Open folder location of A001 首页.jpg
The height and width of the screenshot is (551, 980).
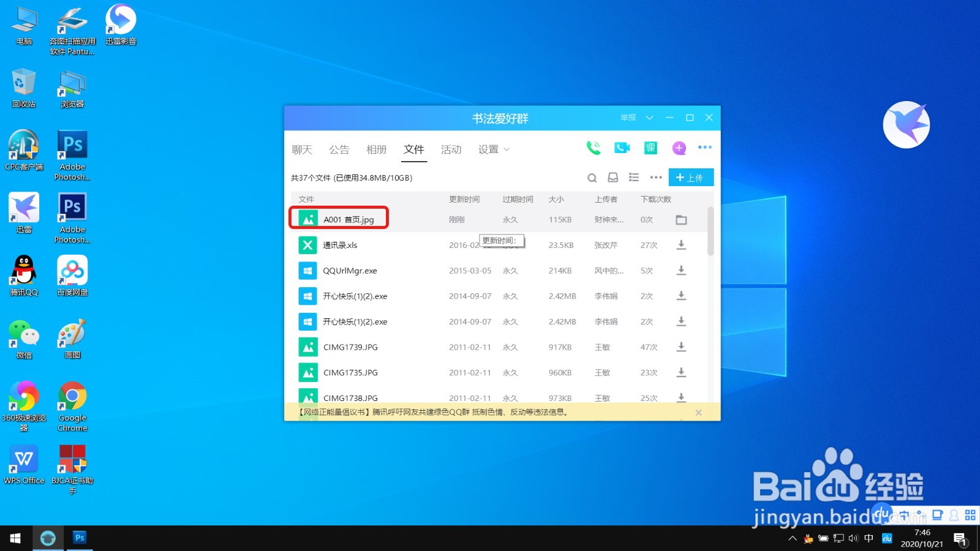pyautogui.click(x=681, y=220)
